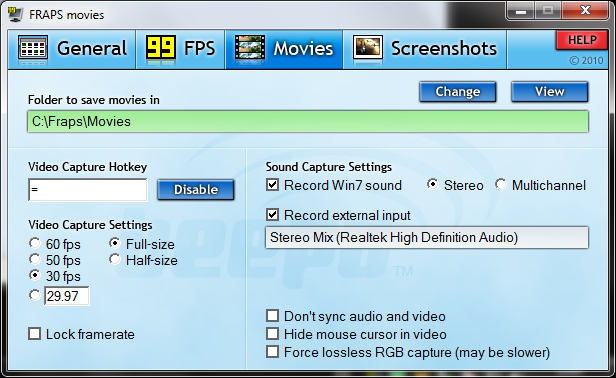Open Stereo Mix input device dropdown
The image size is (616, 378).
427,237
